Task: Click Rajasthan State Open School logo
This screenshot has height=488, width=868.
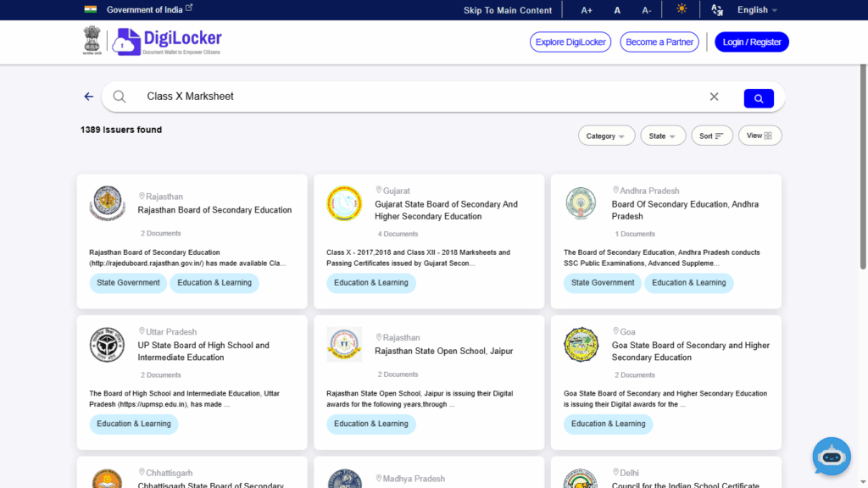Action: pos(344,344)
